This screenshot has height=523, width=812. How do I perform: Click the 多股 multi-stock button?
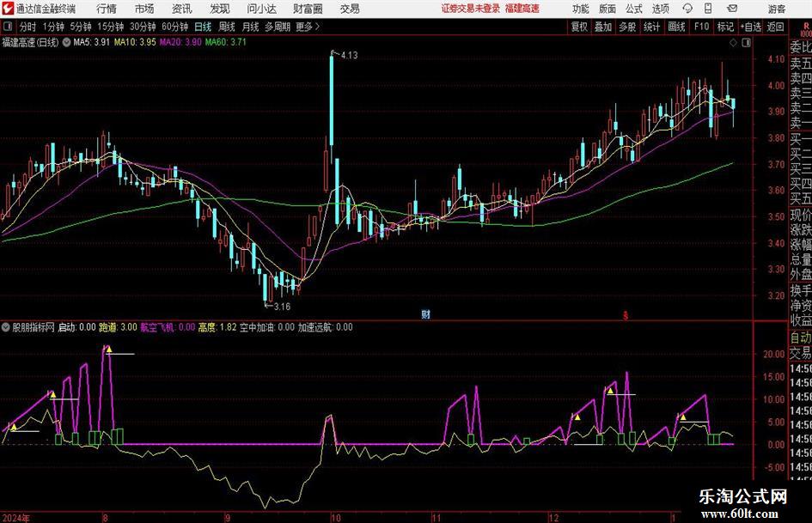tap(627, 27)
